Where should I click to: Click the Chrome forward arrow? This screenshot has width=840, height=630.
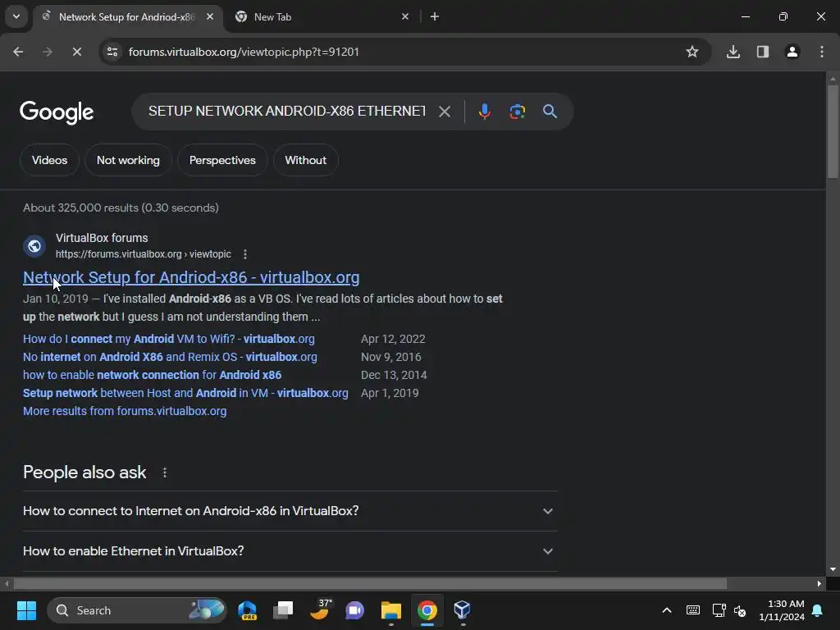point(47,52)
